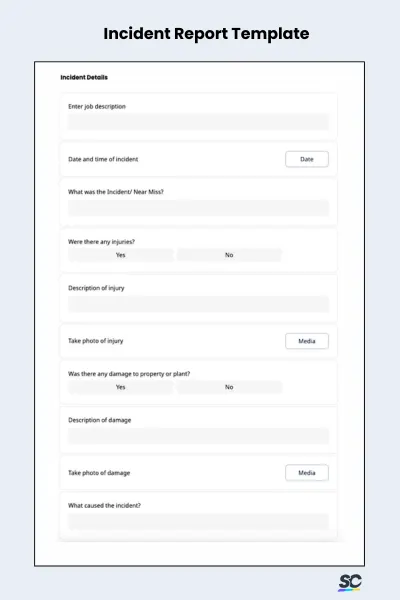Click Media button for injury photo
Viewport: 400px width, 600px height.
pyautogui.click(x=307, y=341)
